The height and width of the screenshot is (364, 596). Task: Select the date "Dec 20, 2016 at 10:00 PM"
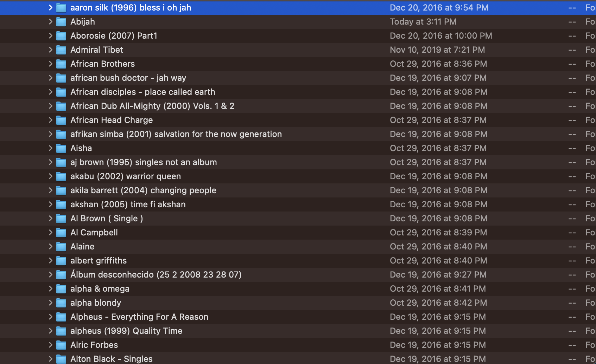coord(441,36)
